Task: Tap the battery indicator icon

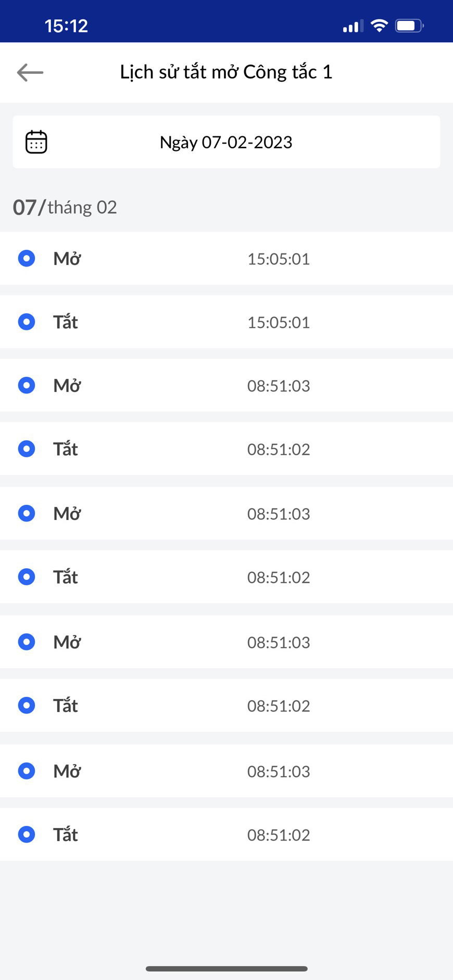Action: [x=409, y=26]
